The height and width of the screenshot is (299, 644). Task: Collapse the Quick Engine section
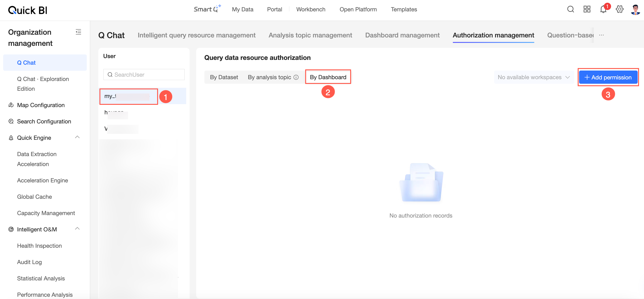pos(77,137)
